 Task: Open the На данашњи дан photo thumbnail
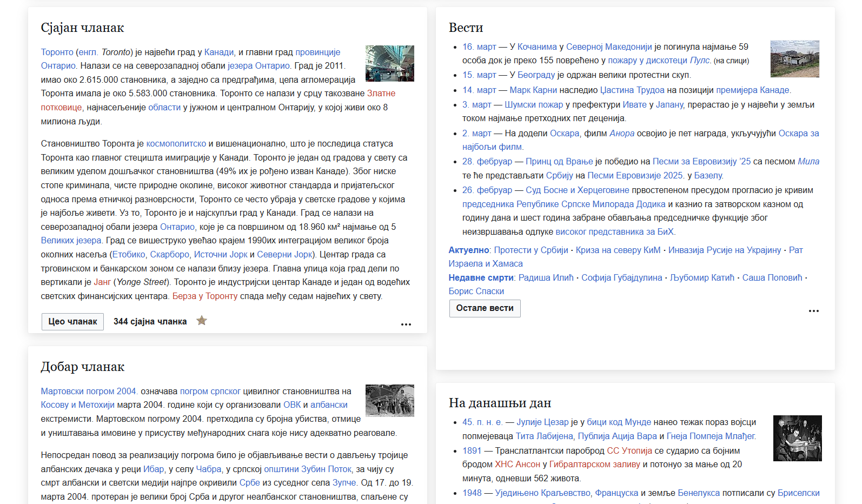798,438
